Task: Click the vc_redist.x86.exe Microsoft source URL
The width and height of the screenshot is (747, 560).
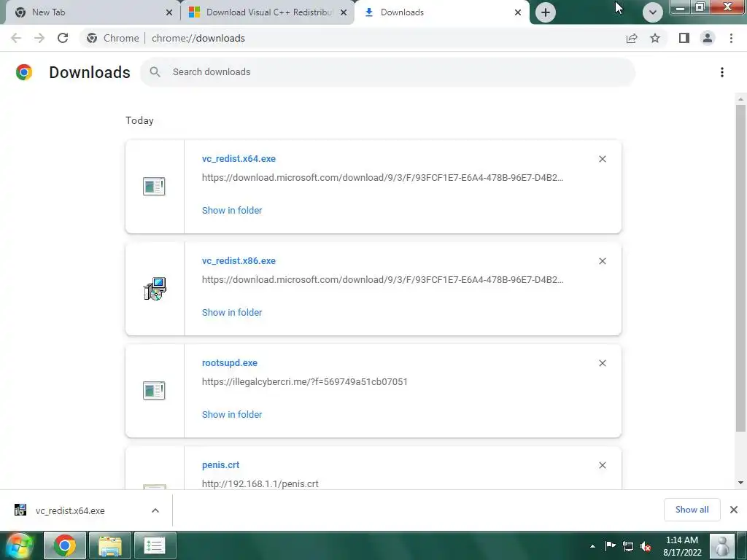Action: coord(382,279)
